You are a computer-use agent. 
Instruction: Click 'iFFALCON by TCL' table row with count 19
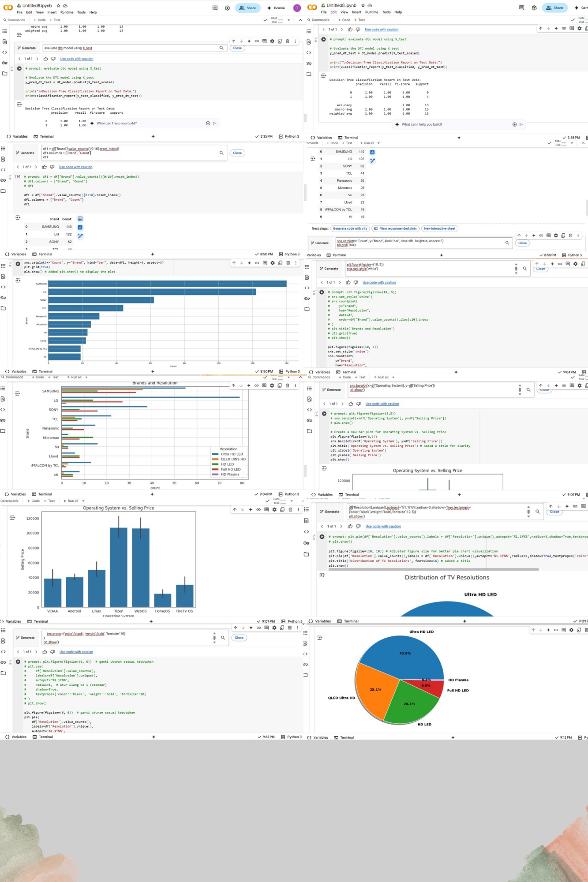(x=342, y=209)
